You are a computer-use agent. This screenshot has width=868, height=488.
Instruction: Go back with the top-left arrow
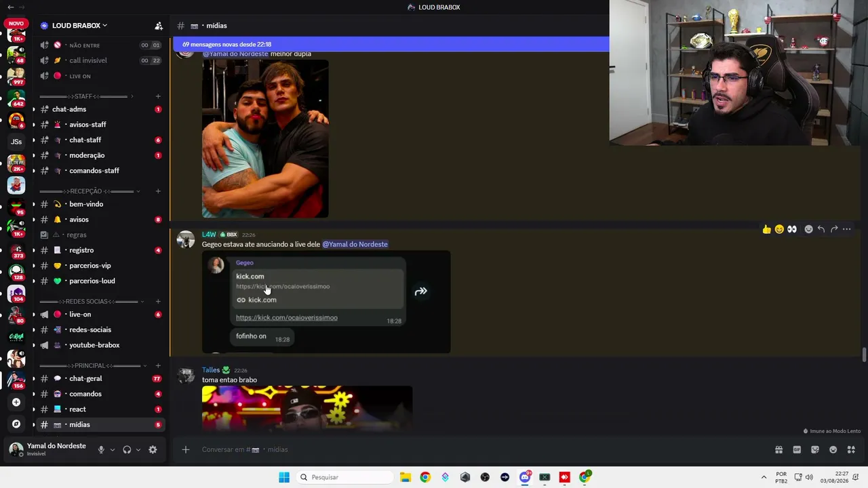click(10, 7)
